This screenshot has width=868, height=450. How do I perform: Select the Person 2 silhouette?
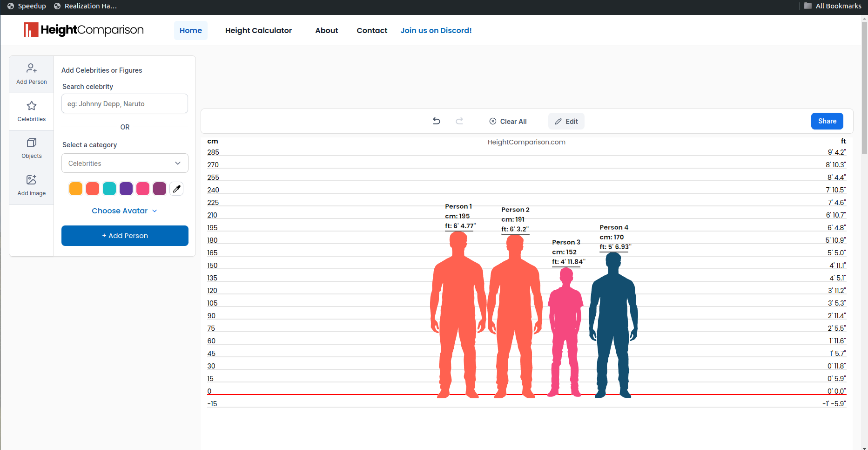(x=515, y=316)
